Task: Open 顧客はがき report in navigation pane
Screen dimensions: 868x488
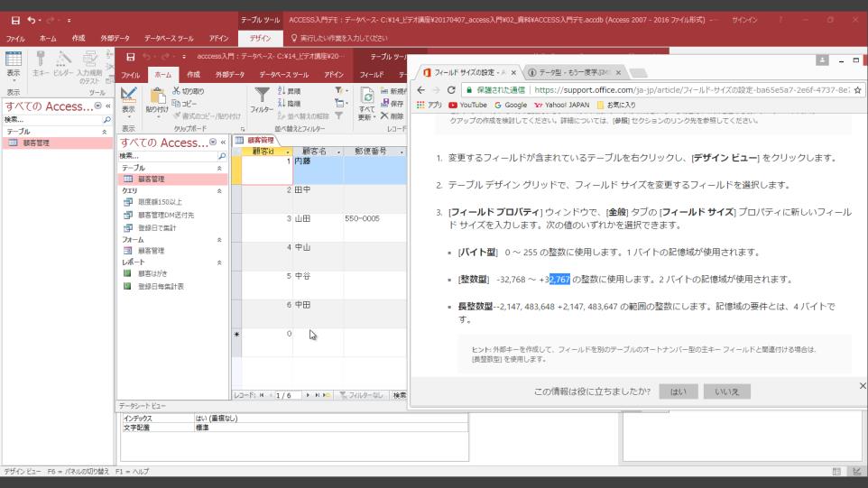Action: point(145,273)
